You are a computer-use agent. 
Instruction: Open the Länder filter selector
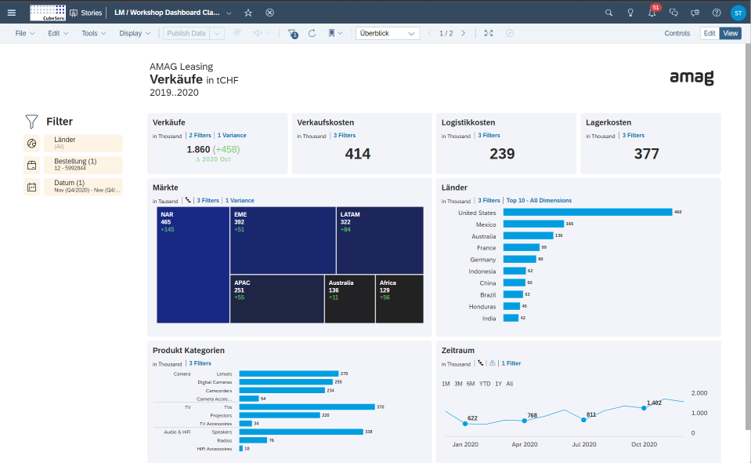83,143
